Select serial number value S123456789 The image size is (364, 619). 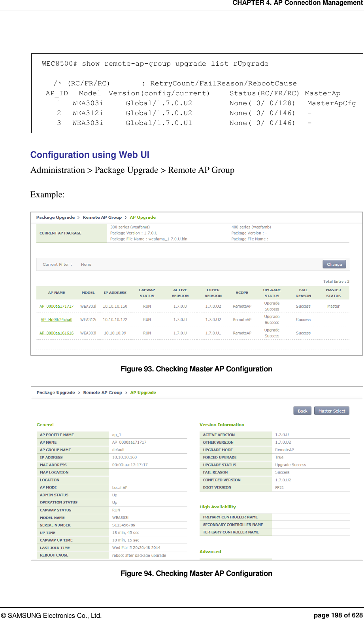(124, 525)
